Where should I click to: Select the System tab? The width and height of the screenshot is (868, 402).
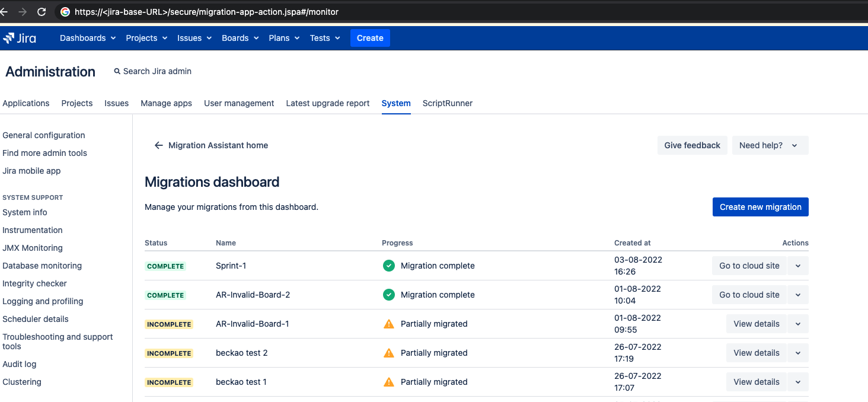396,103
